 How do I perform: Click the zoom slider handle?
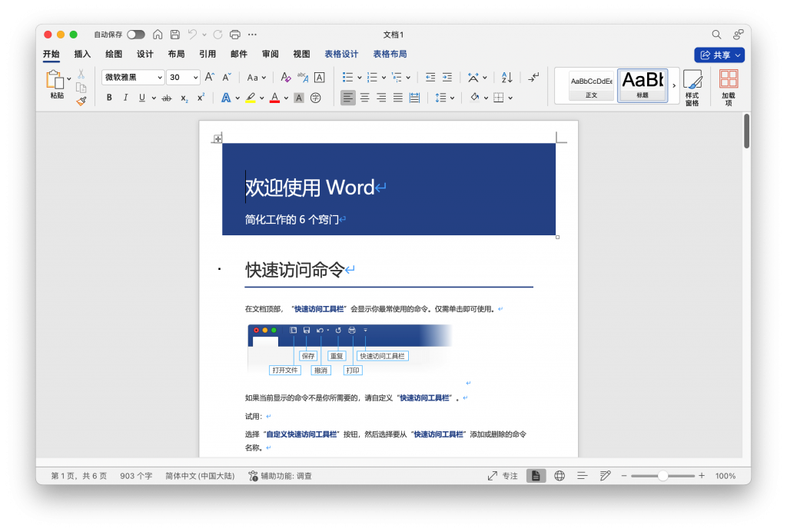pyautogui.click(x=663, y=476)
